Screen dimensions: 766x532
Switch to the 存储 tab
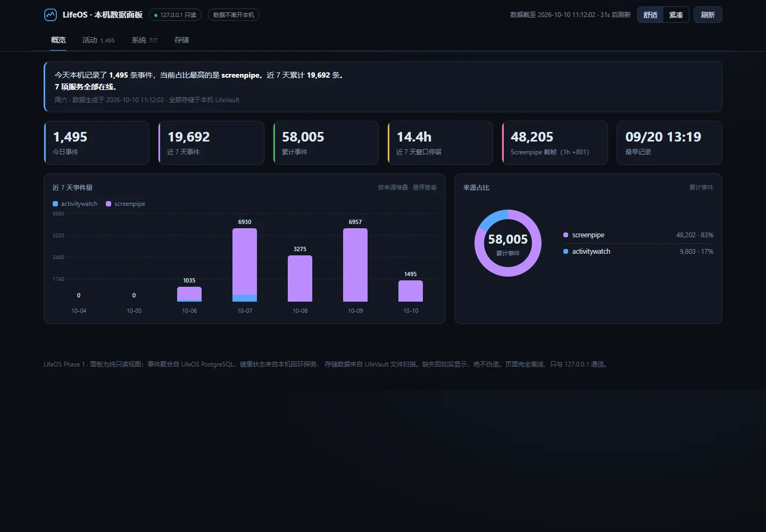[x=181, y=40]
